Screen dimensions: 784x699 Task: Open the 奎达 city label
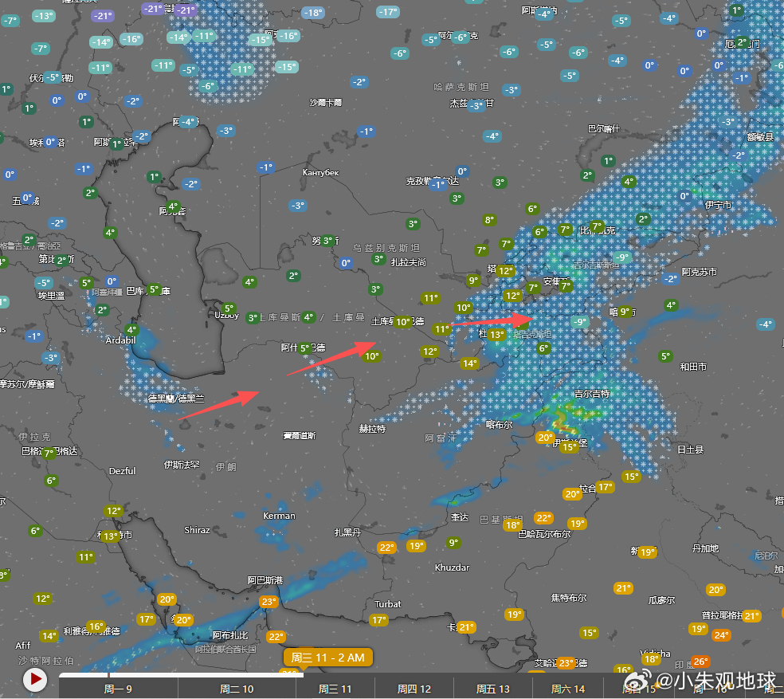coord(460,516)
